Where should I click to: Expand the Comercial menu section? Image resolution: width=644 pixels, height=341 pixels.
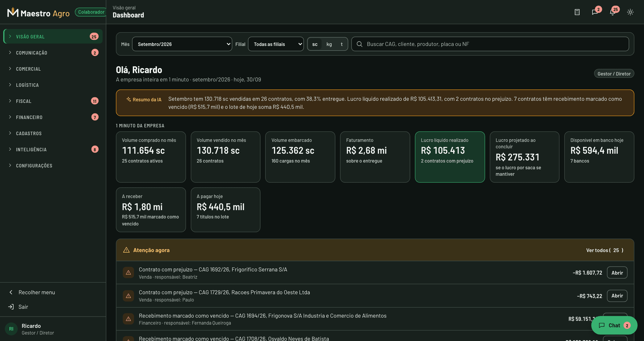53,69
